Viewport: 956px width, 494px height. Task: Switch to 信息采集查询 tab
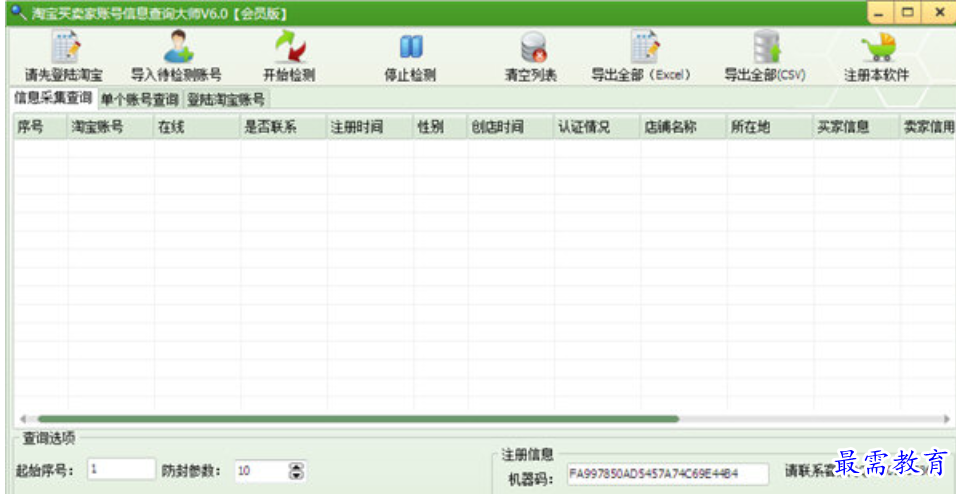52,98
